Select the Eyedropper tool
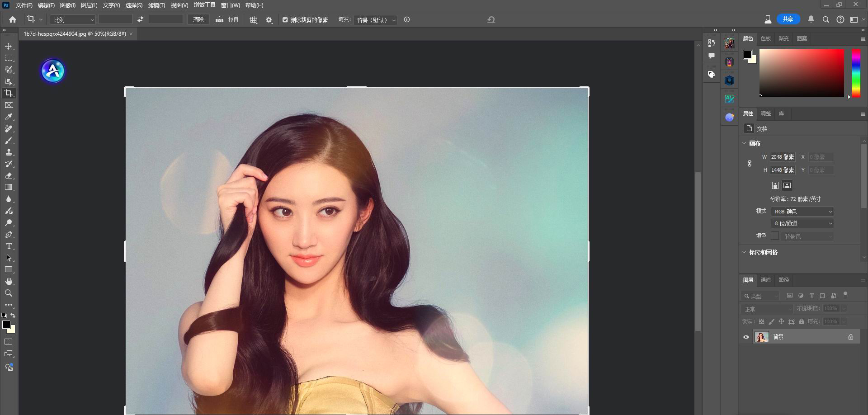Image resolution: width=868 pixels, height=415 pixels. pyautogui.click(x=9, y=117)
